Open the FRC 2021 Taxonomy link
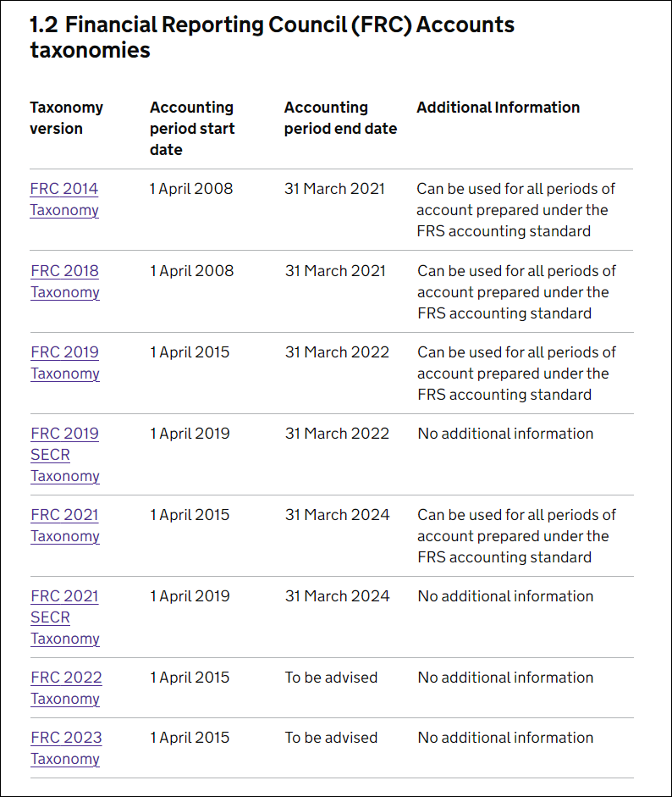The image size is (672, 797). point(64,526)
